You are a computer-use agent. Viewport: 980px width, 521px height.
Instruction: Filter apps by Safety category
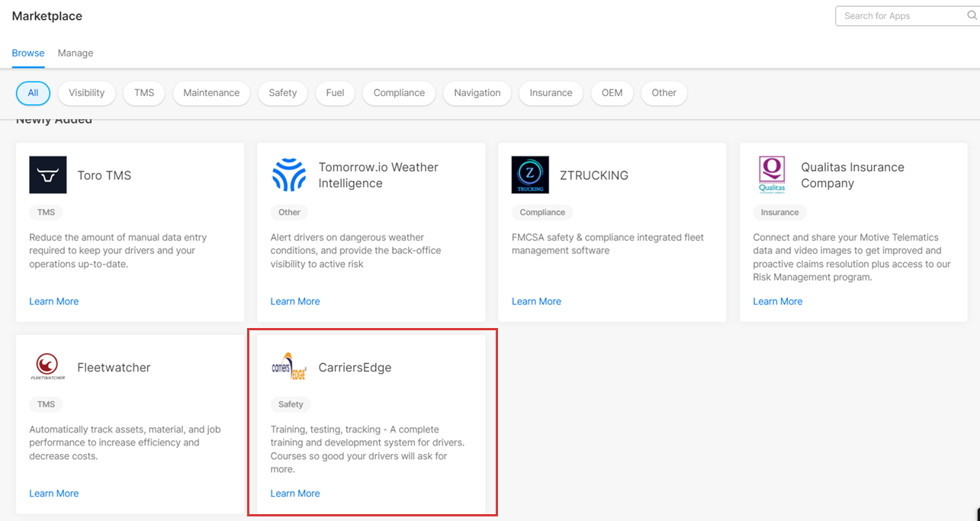(283, 93)
